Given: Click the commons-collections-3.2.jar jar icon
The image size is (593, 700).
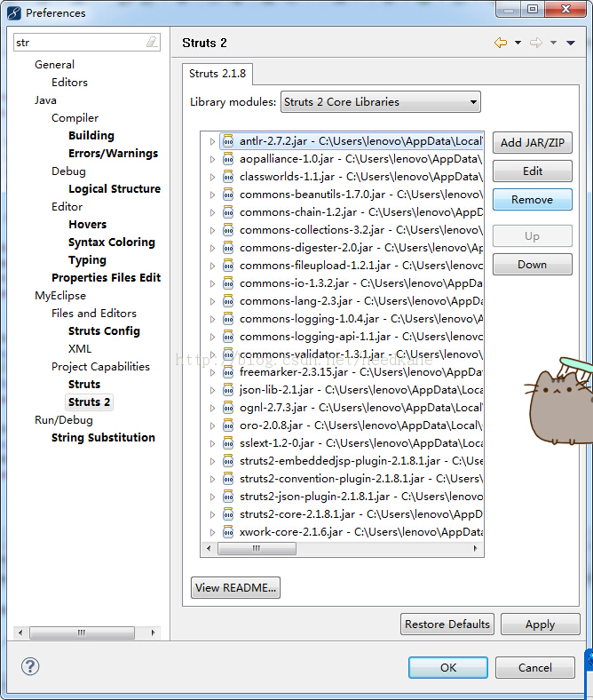Looking at the screenshot, I should point(228,230).
